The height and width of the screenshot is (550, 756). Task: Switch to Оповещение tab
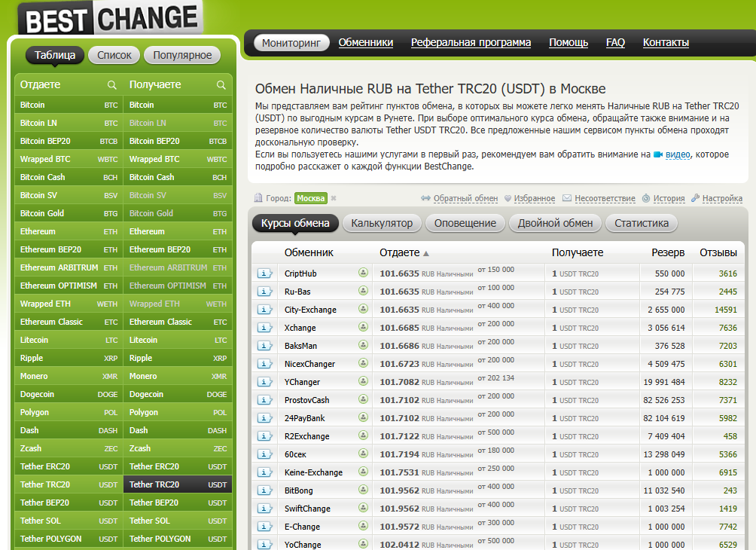(x=465, y=223)
